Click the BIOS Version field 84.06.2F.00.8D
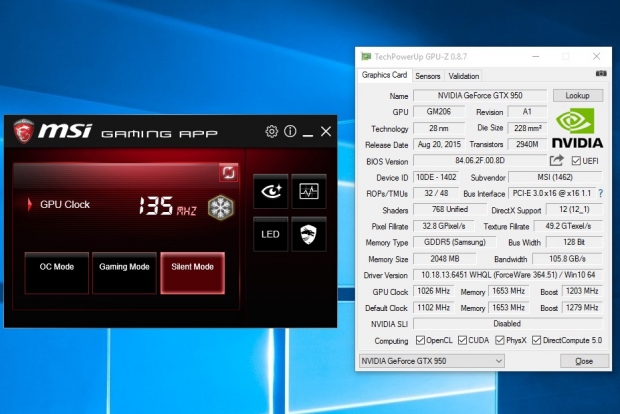The height and width of the screenshot is (414, 620). coord(480,161)
